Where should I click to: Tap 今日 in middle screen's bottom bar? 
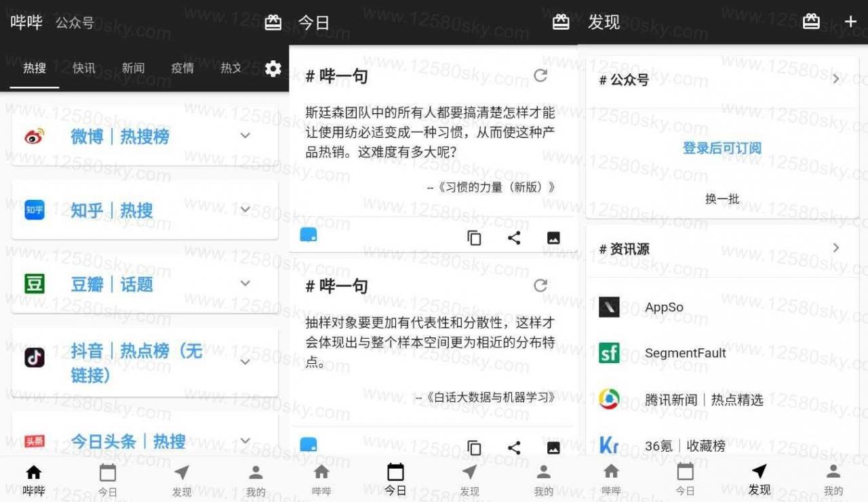click(395, 480)
